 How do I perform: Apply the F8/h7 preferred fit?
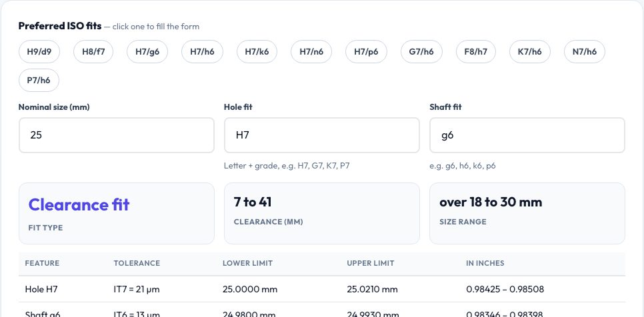pos(475,52)
